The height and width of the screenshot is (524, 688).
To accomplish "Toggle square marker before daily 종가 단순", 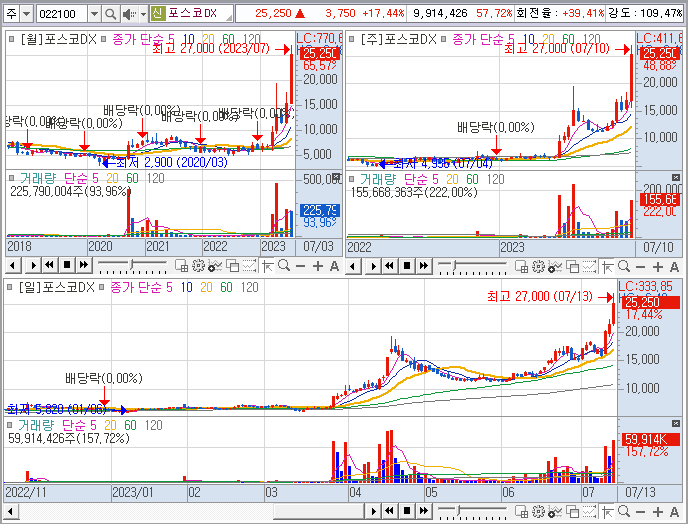I will click(x=102, y=287).
